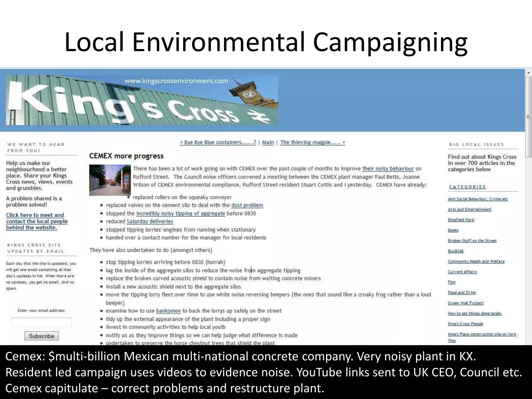The height and width of the screenshot is (399, 532).
Task: Click the CEMEX article thumbnail photo
Action: click(x=110, y=180)
